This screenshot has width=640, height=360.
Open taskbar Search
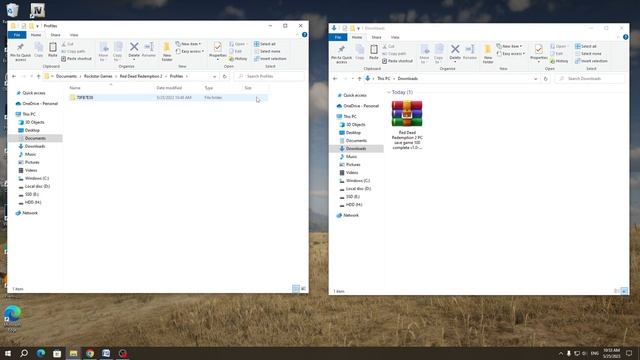click(x=24, y=353)
